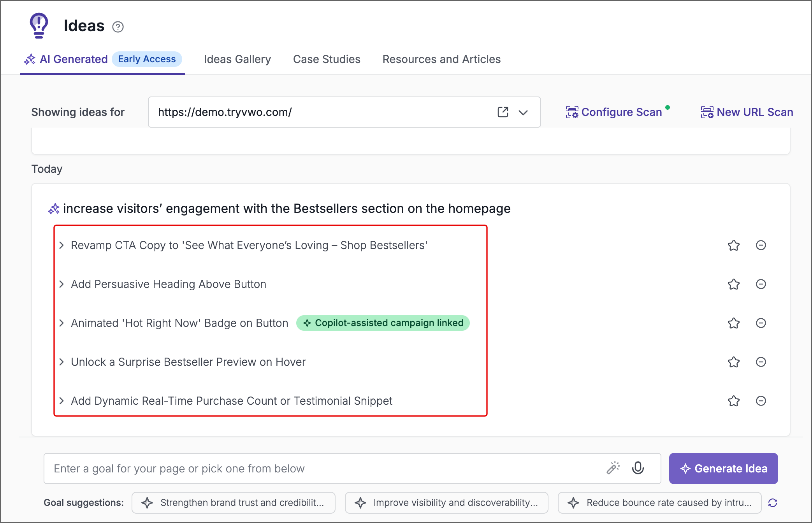Star the 'Revamp CTA Copy' idea
Image resolution: width=812 pixels, height=523 pixels.
point(734,245)
